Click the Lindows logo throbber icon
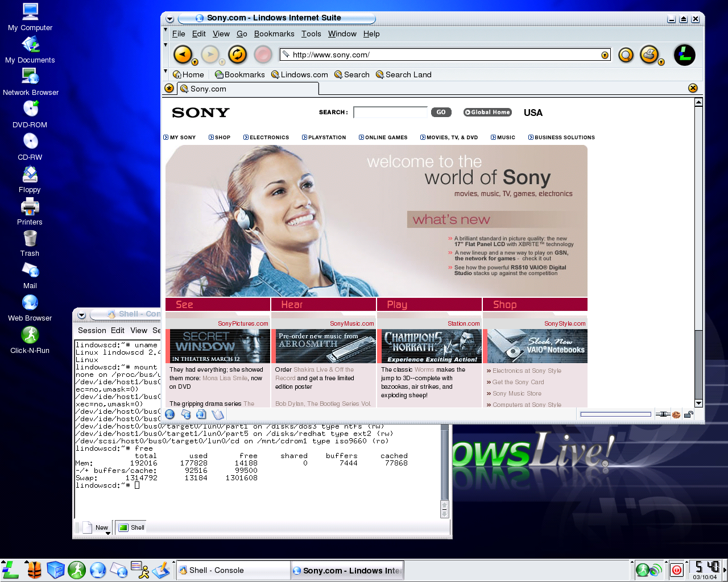Viewport: 728px width, 582px height. (x=685, y=55)
